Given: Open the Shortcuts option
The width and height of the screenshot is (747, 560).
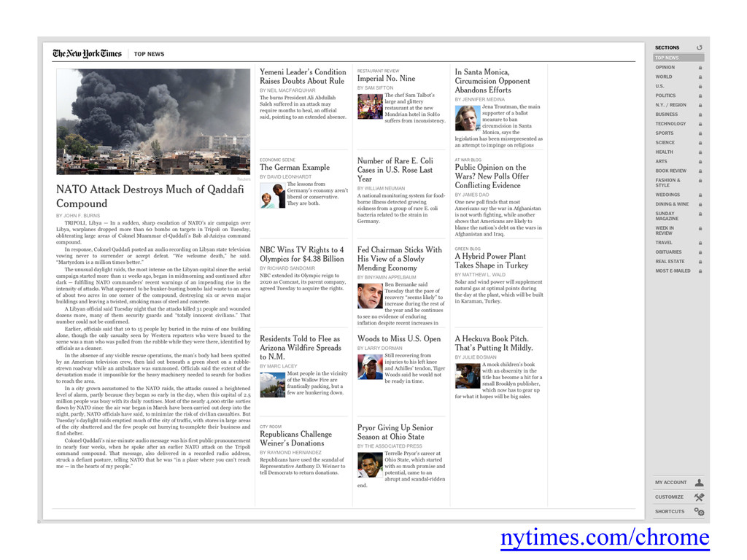Looking at the screenshot, I should [x=670, y=512].
